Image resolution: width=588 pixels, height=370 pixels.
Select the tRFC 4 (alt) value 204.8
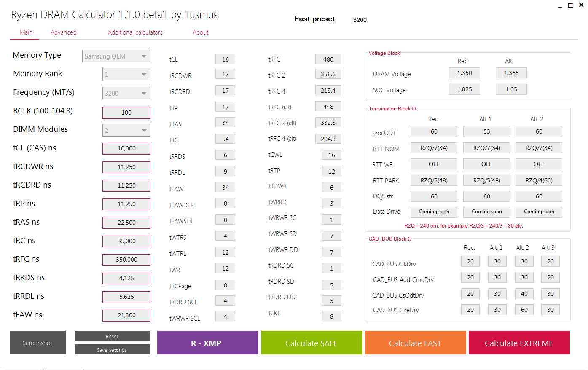(x=328, y=139)
